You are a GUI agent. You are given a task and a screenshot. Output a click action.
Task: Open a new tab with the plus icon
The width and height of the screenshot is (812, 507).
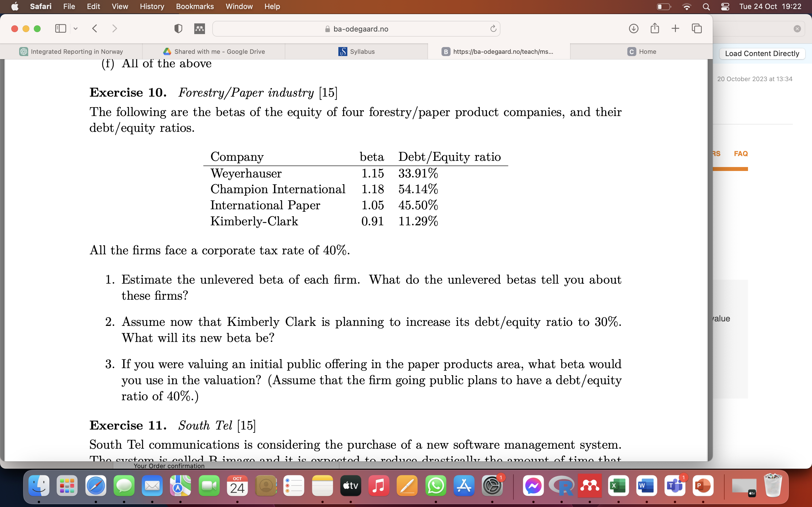click(676, 28)
